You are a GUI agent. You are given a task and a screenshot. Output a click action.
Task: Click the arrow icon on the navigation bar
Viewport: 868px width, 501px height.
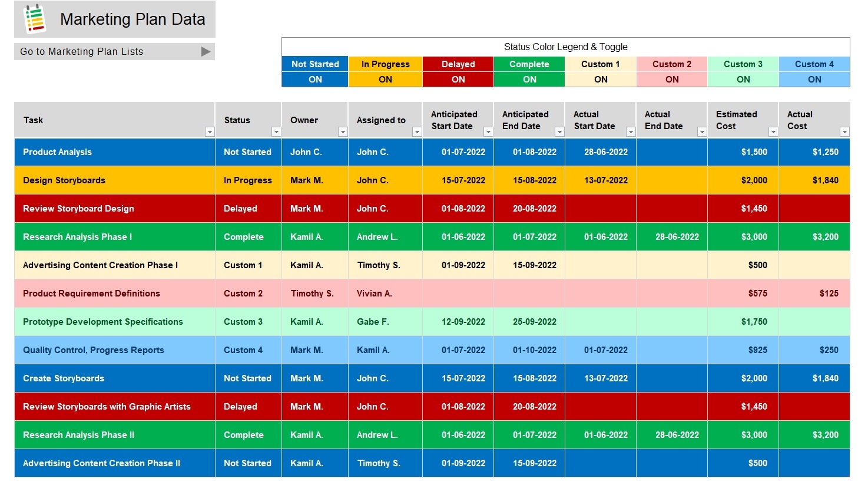[206, 51]
